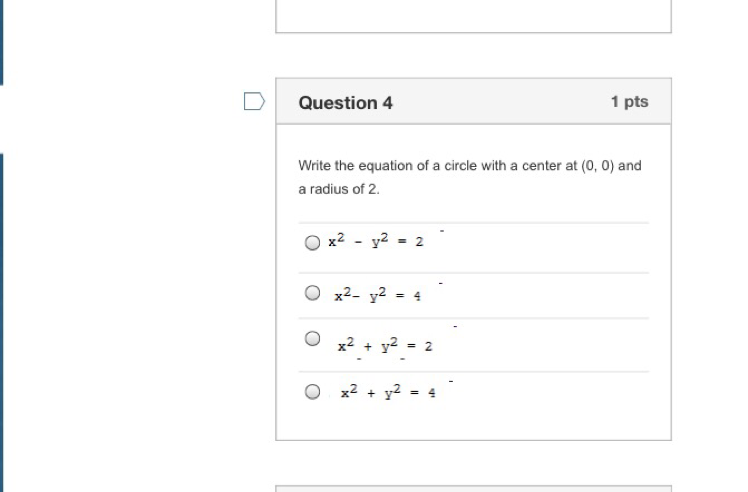
Task: Click the circle equation question prompt
Action: (469, 166)
